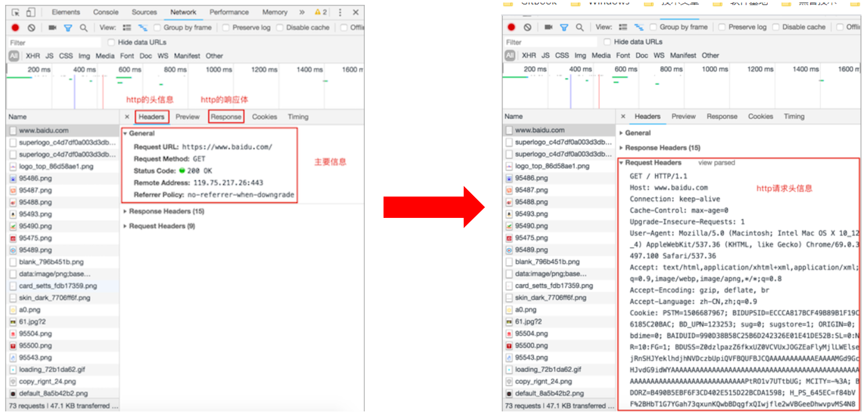
Task: Filter by XHR in left DevTools window
Action: [x=32, y=56]
